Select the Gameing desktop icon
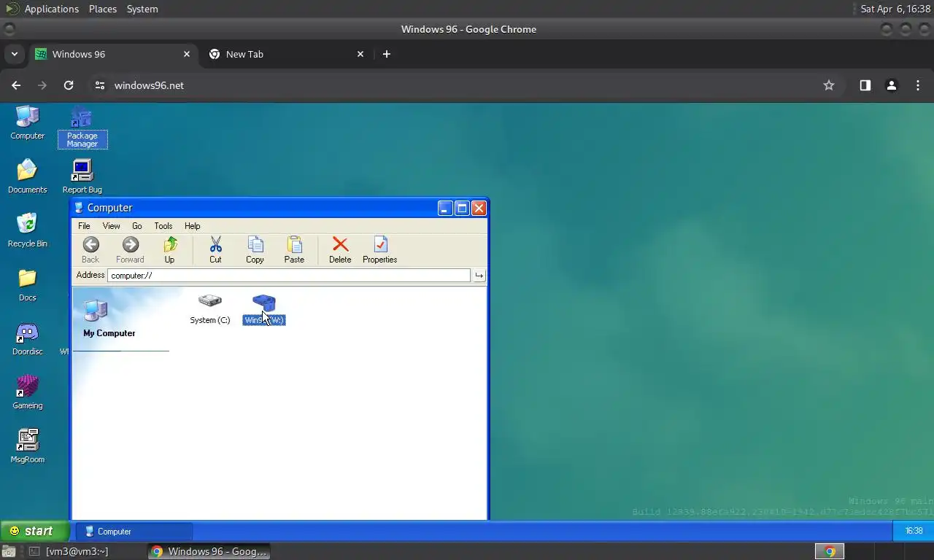 pyautogui.click(x=28, y=392)
